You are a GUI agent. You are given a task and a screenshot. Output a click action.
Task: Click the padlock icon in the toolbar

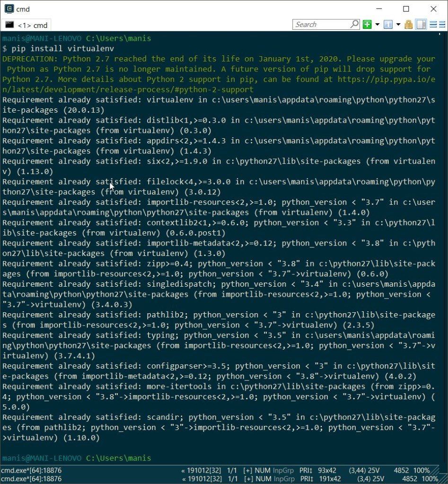(x=408, y=25)
